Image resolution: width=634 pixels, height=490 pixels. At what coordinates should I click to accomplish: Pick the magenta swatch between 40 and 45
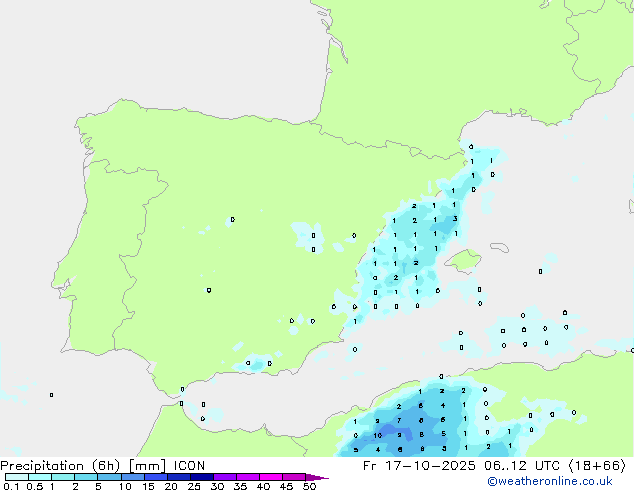(x=271, y=477)
